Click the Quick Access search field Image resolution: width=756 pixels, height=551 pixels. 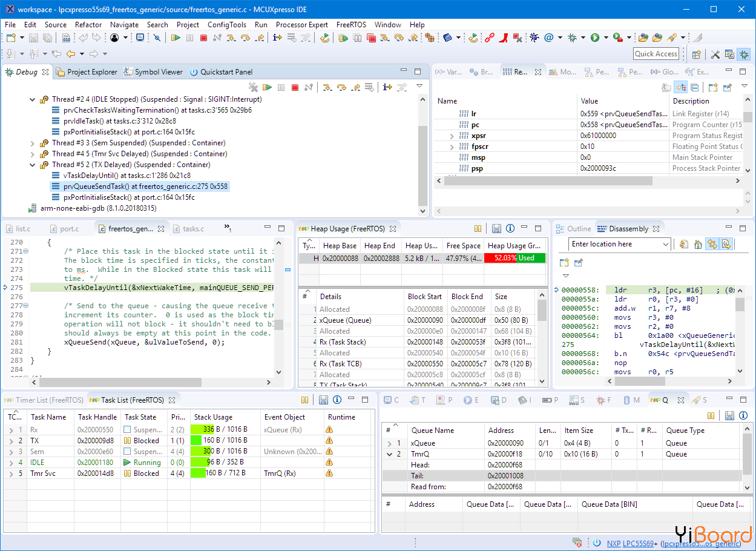point(656,54)
